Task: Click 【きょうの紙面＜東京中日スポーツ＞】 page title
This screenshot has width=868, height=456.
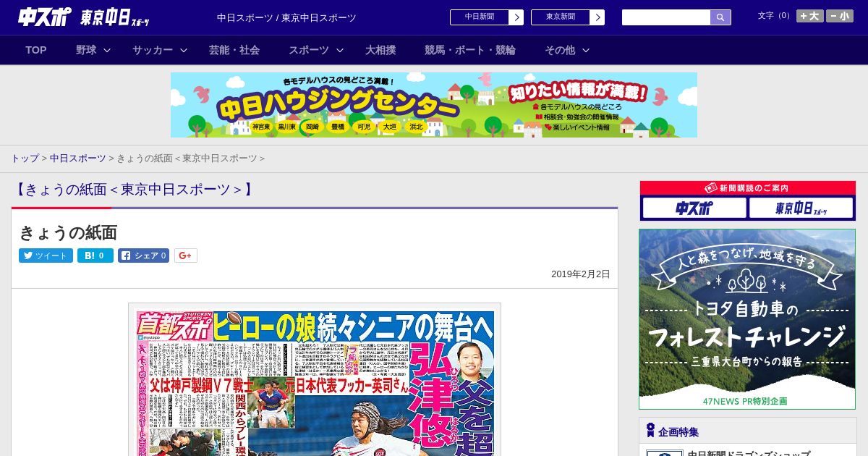Action: click(134, 190)
